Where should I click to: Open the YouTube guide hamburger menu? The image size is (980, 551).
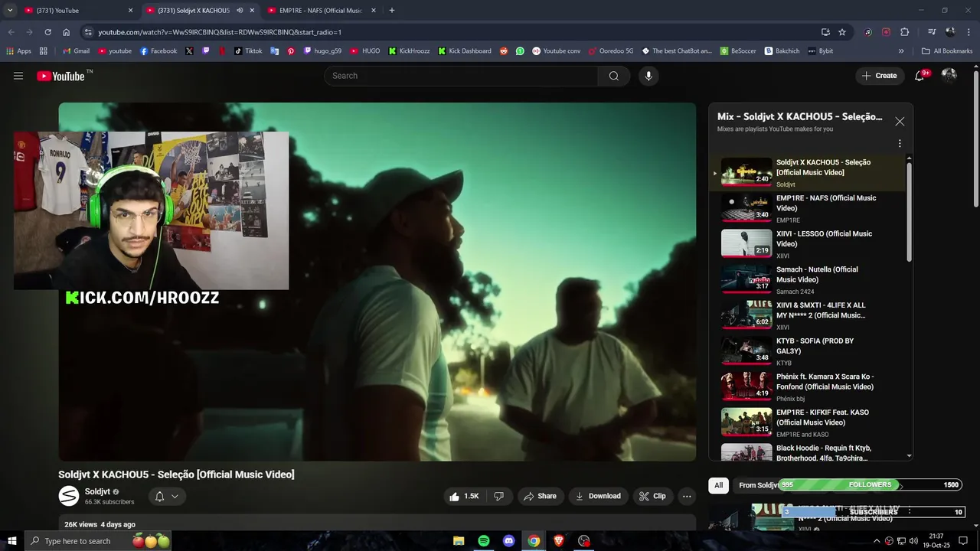18,76
